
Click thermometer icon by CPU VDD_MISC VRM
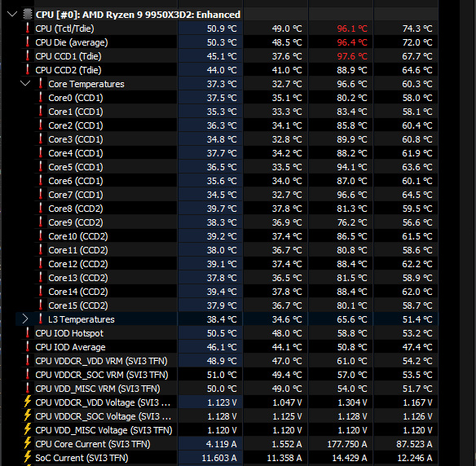click(28, 389)
